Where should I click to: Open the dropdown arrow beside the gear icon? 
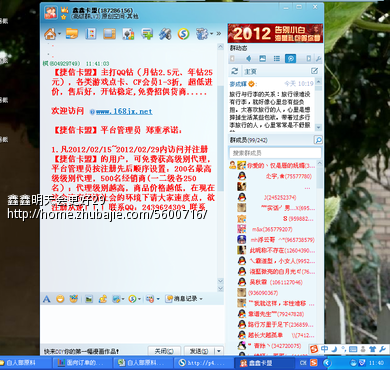click(211, 34)
